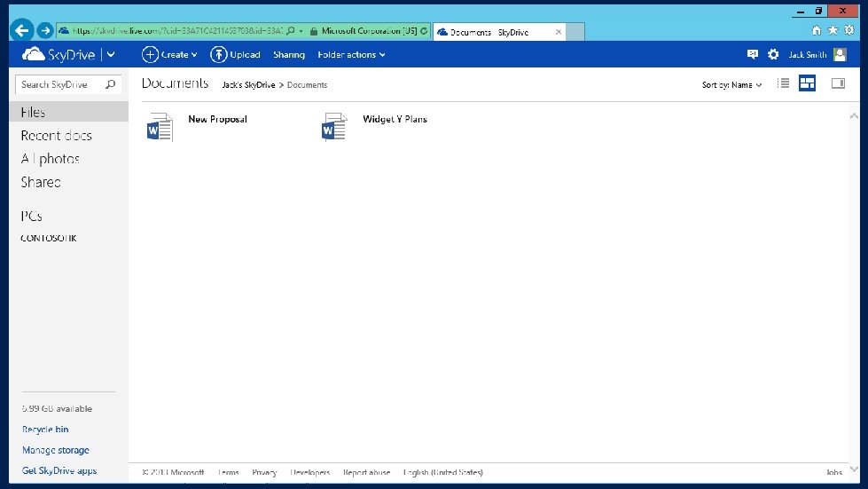This screenshot has height=489, width=868.
Task: Click the Manage storage link
Action: click(x=55, y=450)
